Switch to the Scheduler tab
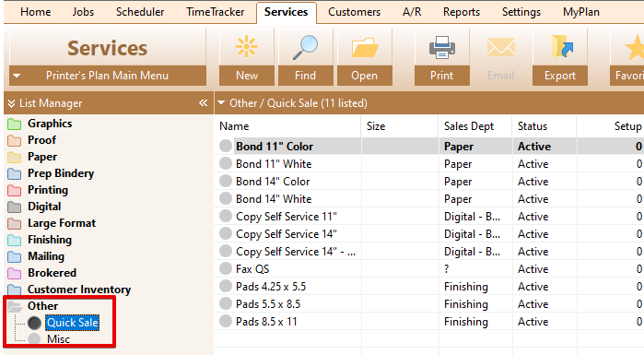644x355 pixels. (x=140, y=12)
